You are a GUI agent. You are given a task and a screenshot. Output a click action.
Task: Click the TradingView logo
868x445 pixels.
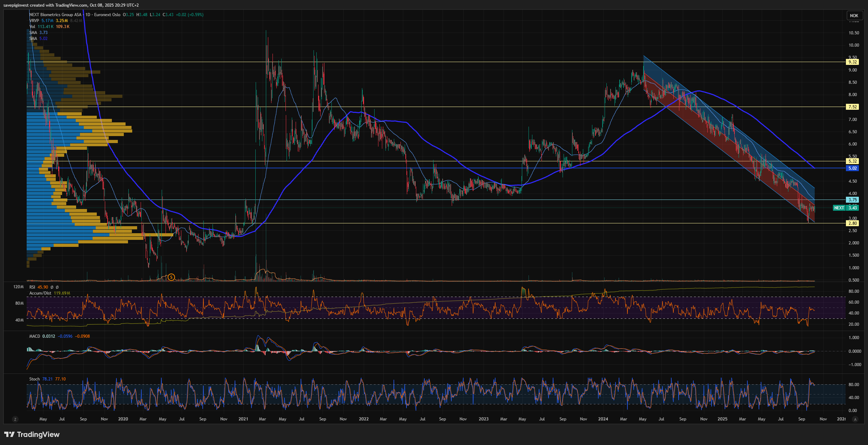32,434
